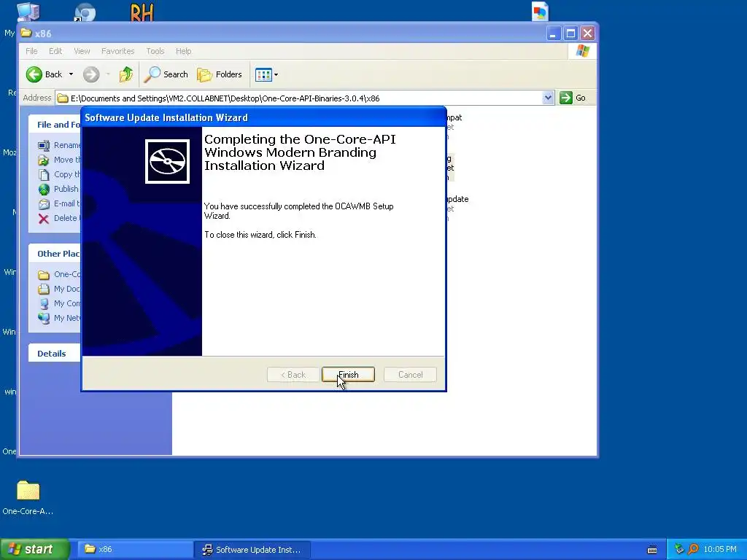Toggle the Folders pane button

tap(220, 74)
